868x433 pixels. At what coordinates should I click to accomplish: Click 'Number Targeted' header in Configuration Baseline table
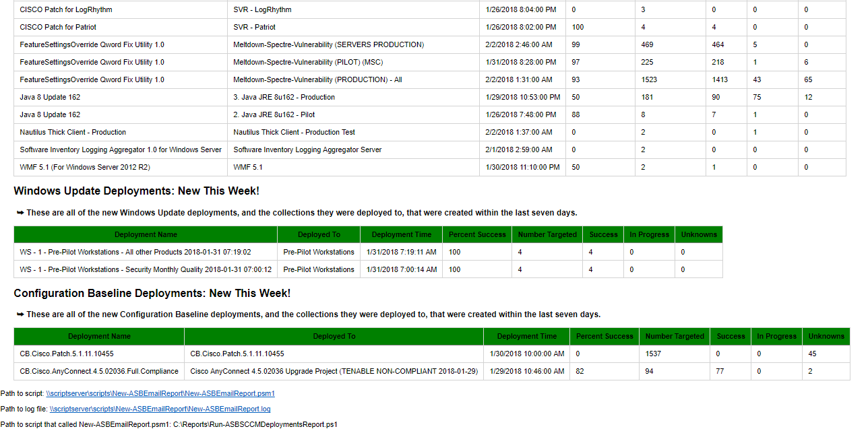tap(675, 337)
